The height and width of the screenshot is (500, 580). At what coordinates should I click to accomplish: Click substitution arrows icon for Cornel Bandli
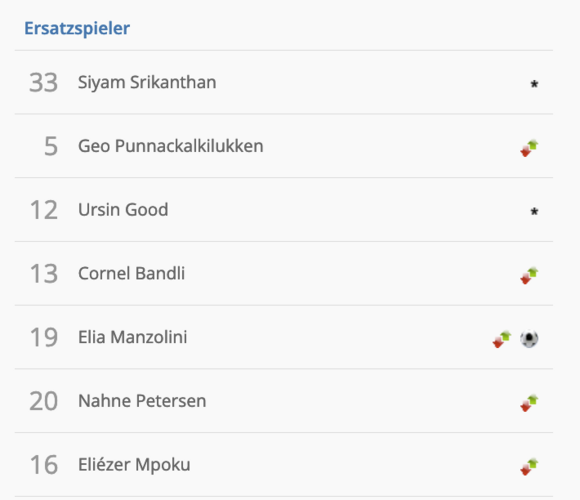point(529,276)
